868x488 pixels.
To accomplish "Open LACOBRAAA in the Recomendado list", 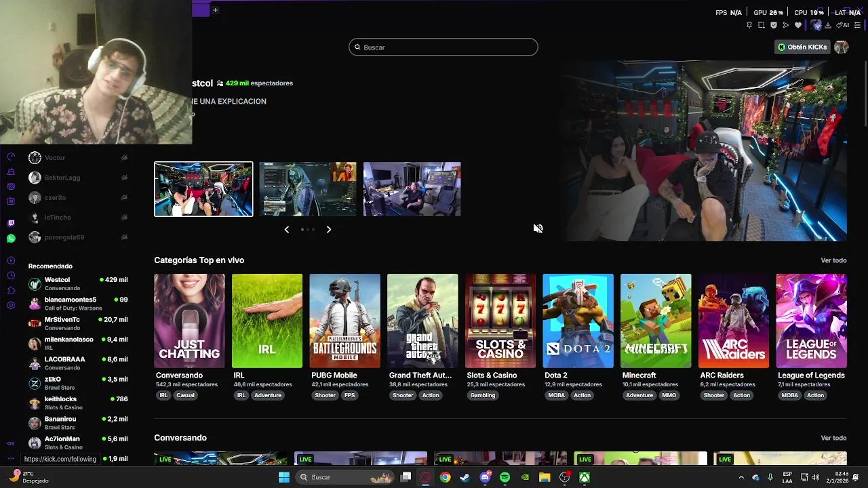I will [x=78, y=363].
